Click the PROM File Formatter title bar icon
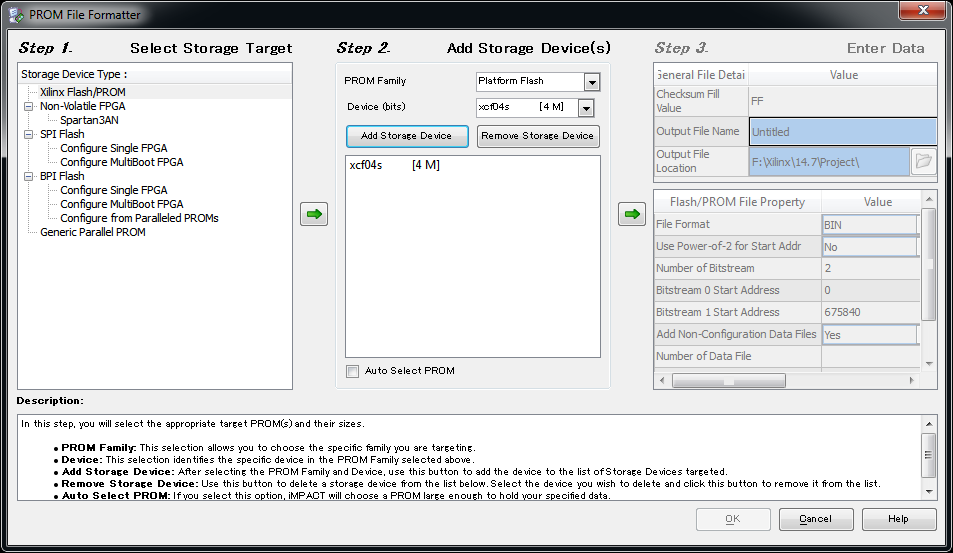This screenshot has height=553, width=953. click(16, 15)
